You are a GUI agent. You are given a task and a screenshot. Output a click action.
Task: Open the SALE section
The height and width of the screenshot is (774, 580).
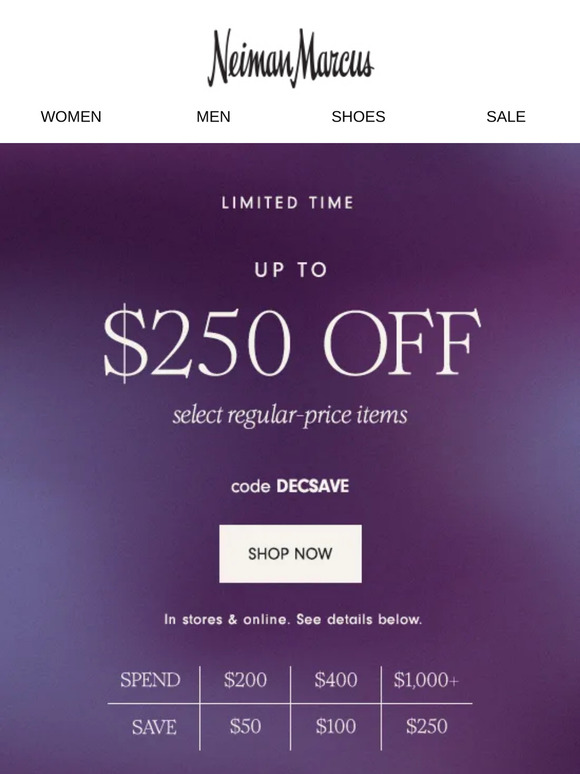[506, 116]
